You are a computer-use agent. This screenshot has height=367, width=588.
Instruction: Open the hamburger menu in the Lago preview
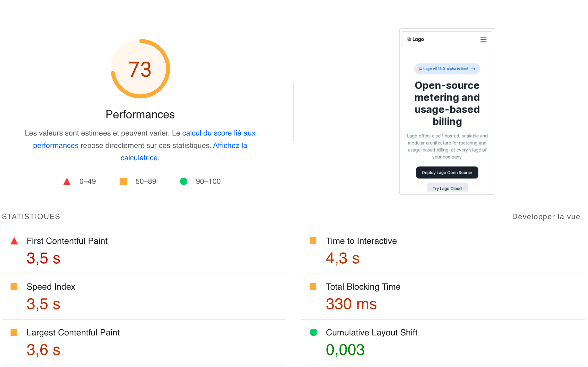483,39
